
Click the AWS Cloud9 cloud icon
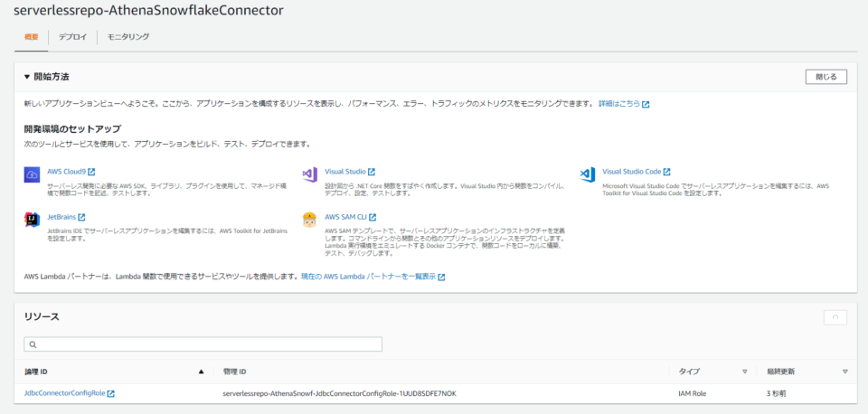point(33,174)
